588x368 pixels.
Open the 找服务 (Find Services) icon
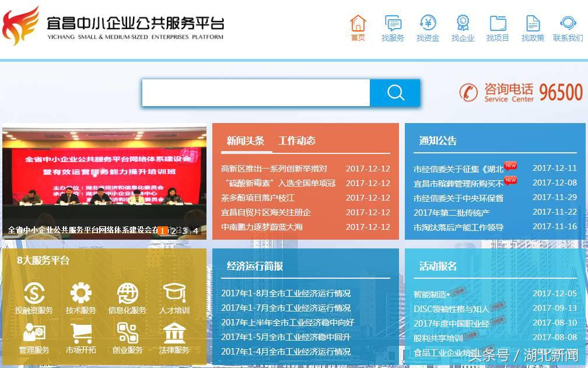pyautogui.click(x=393, y=26)
